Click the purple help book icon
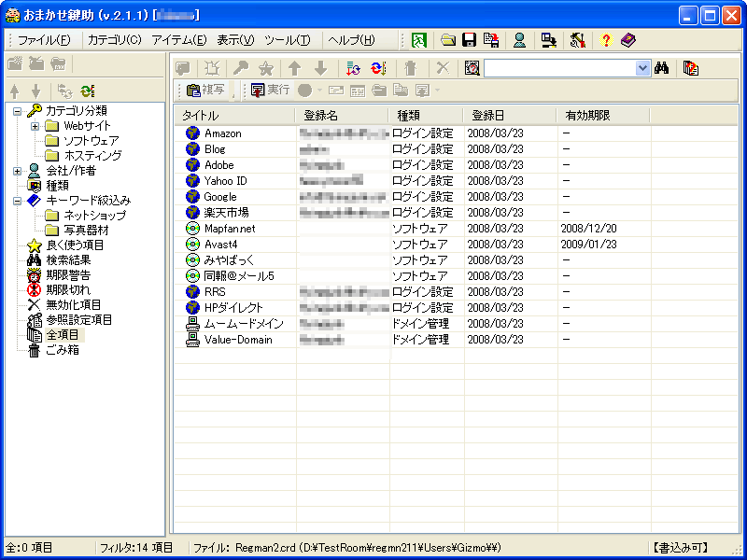 click(x=628, y=40)
